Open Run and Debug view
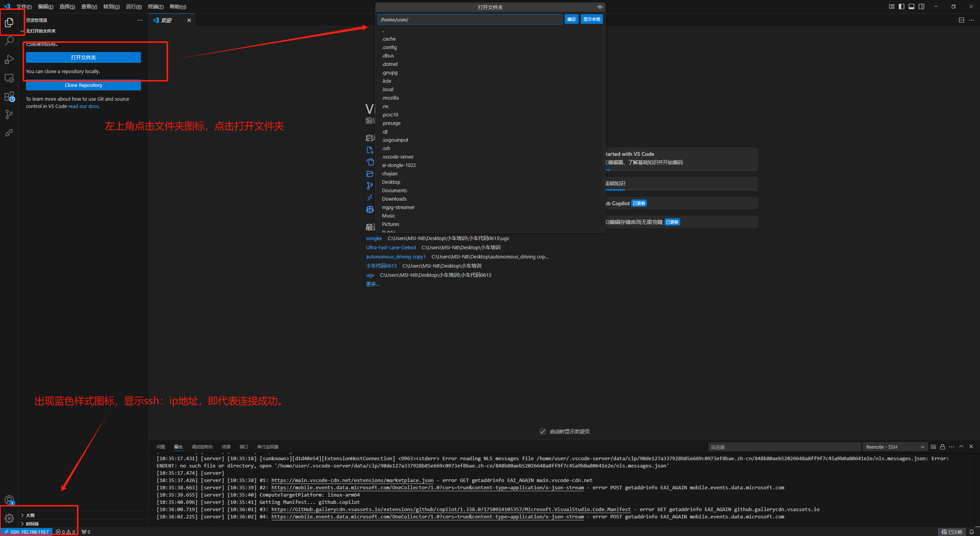Screen dimensions: 980x536 9,59
